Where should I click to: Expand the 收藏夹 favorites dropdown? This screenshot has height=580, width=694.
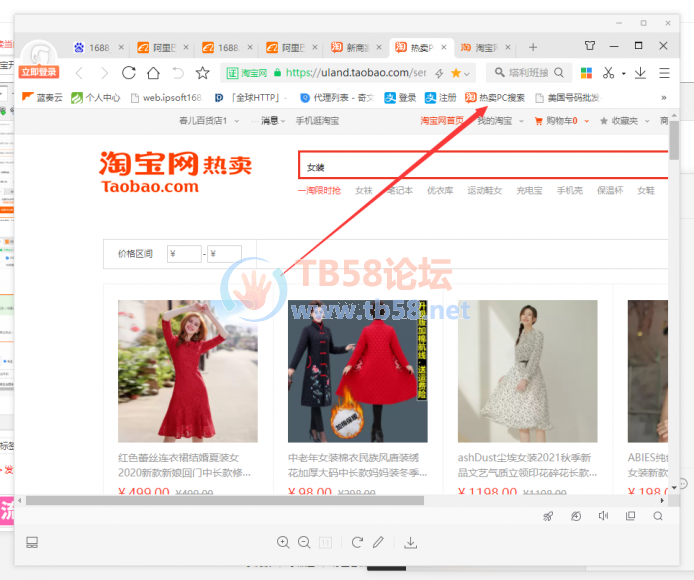pos(647,121)
